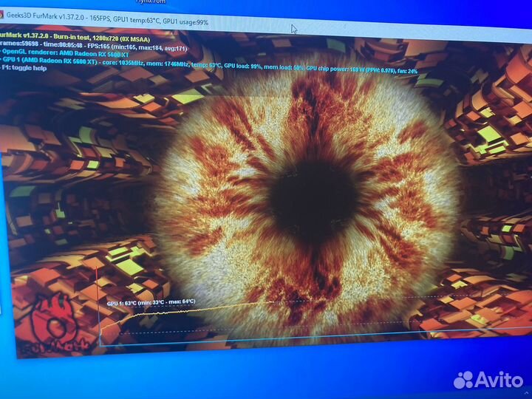Click the 'Burn-in test, 1280x720' overlay line

click(x=75, y=38)
